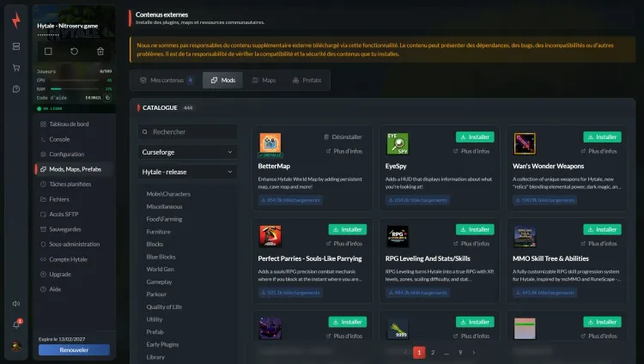Filter by Food\Farming category
The image size is (644, 364).
164,219
